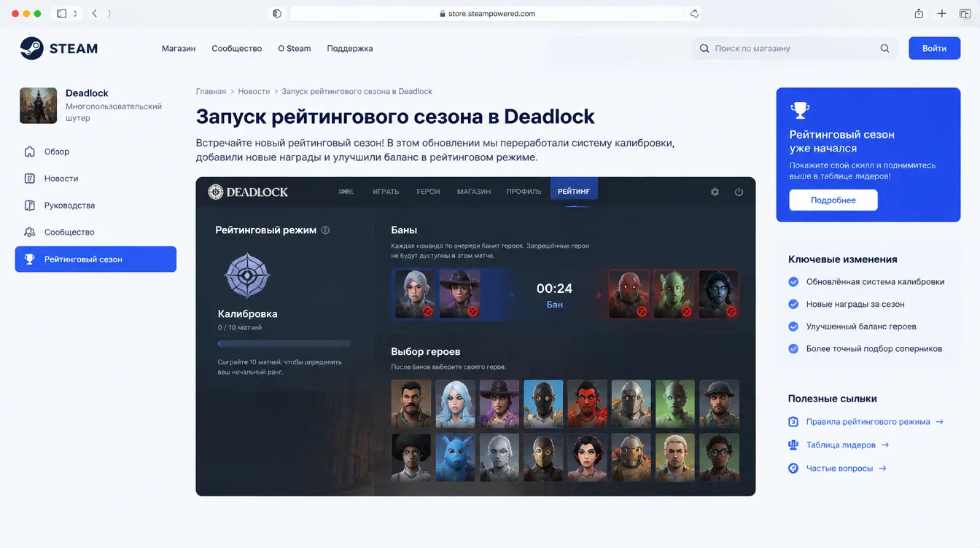
Task: Click the 00:24 ban timer
Action: click(554, 289)
